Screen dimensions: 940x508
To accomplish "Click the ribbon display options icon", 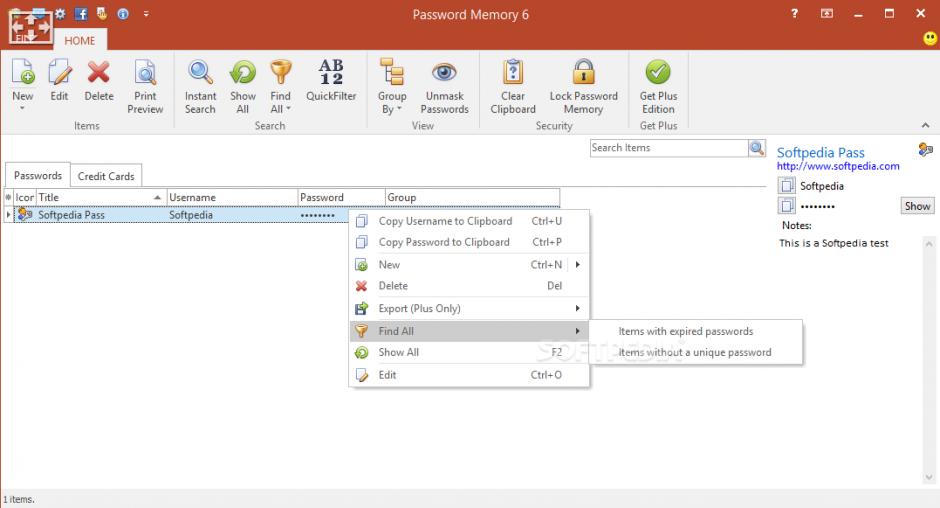I will pos(827,13).
